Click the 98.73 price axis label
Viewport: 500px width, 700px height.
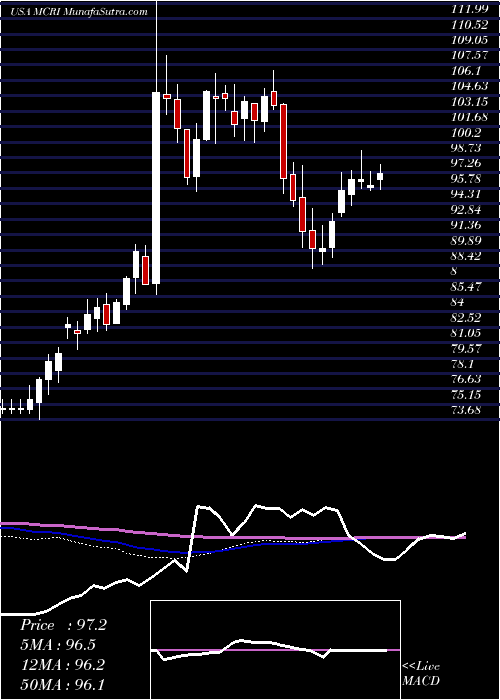point(467,148)
